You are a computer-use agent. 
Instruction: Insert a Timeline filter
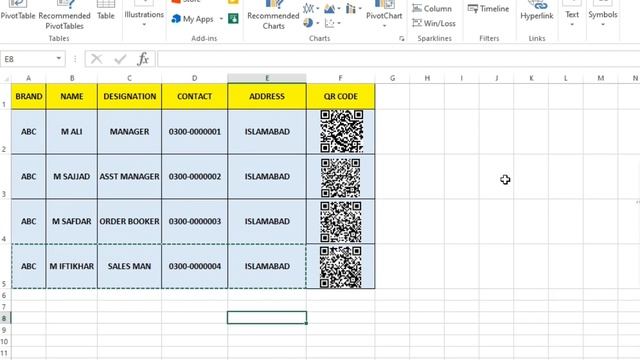point(489,8)
